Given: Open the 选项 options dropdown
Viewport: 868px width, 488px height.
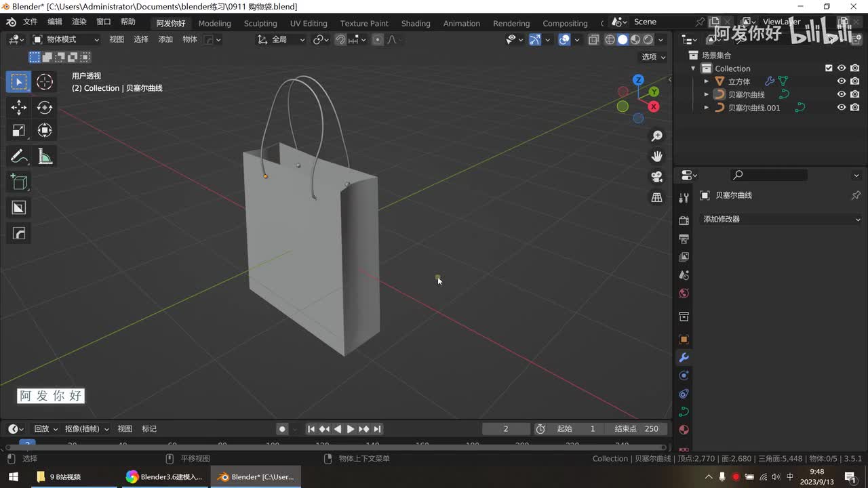Looking at the screenshot, I should point(654,57).
